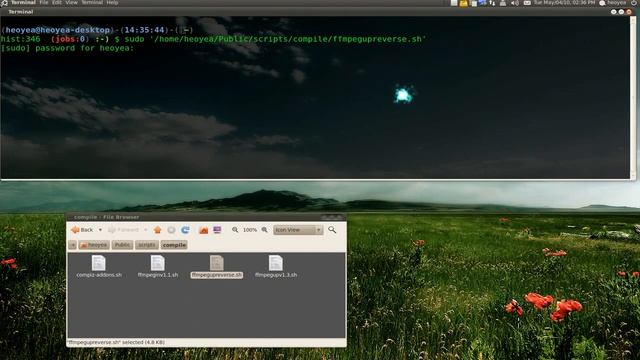Click the Stop loading icon
Screen dimensions: 640x360
pyautogui.click(x=171, y=230)
